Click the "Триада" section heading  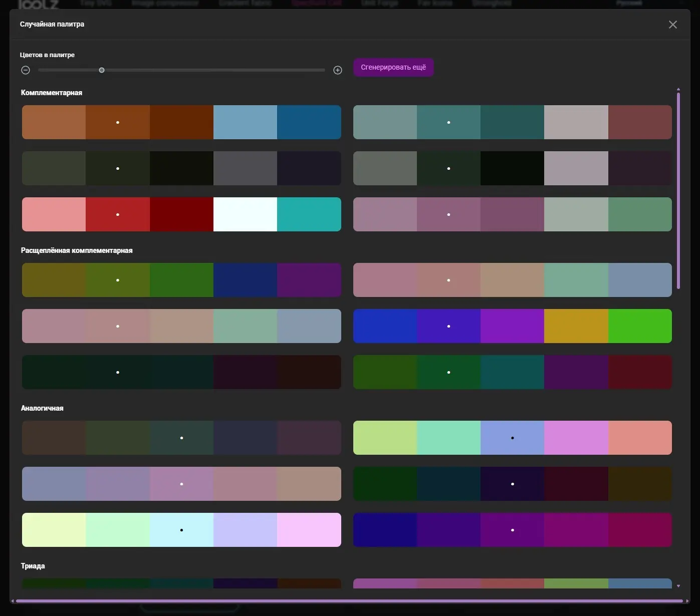(x=33, y=566)
